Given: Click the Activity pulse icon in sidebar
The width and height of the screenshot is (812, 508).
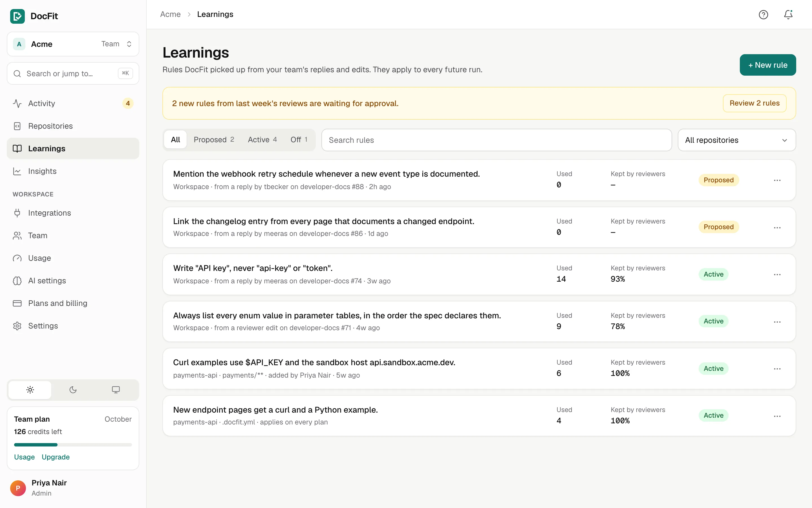Looking at the screenshot, I should tap(17, 104).
